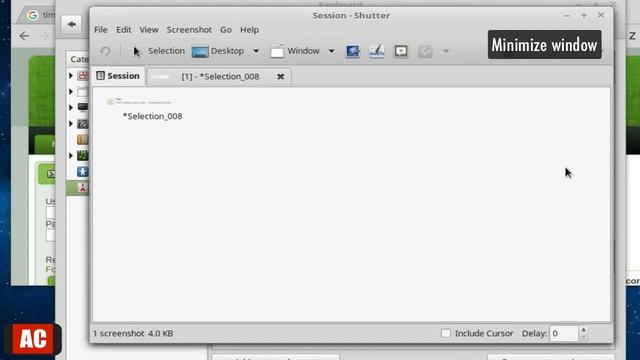Expand the first category tree row in the window behind

point(71,76)
